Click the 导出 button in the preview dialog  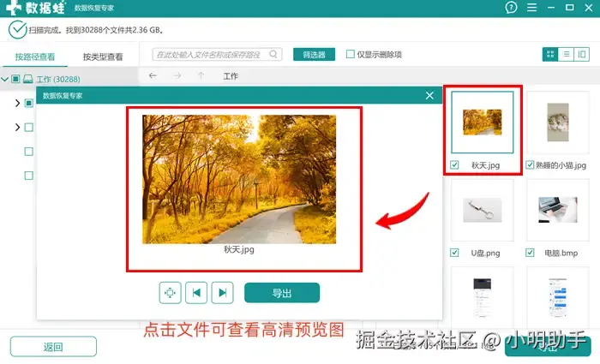click(x=282, y=293)
